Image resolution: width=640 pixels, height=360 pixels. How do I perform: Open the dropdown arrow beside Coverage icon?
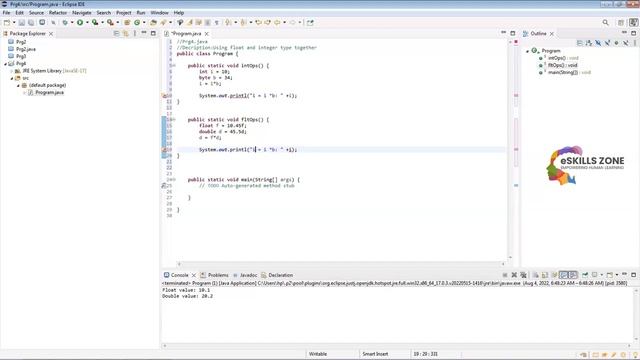pyautogui.click(x=102, y=22)
